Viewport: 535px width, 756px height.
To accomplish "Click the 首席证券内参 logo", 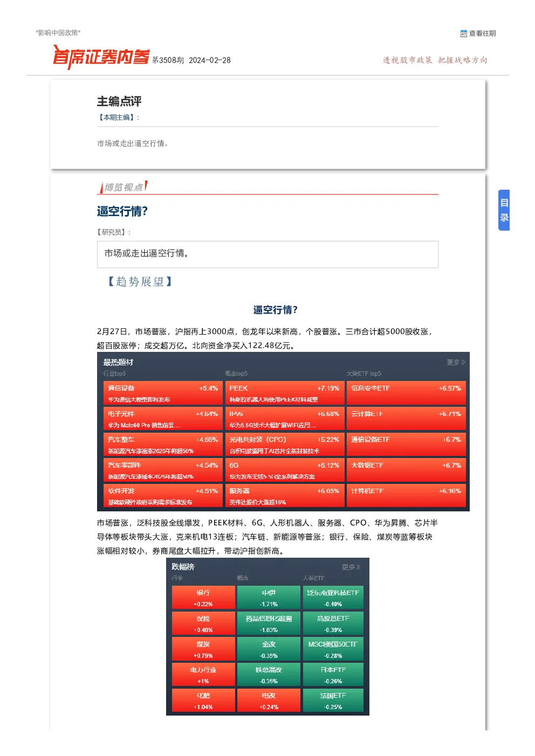I will click(x=101, y=57).
